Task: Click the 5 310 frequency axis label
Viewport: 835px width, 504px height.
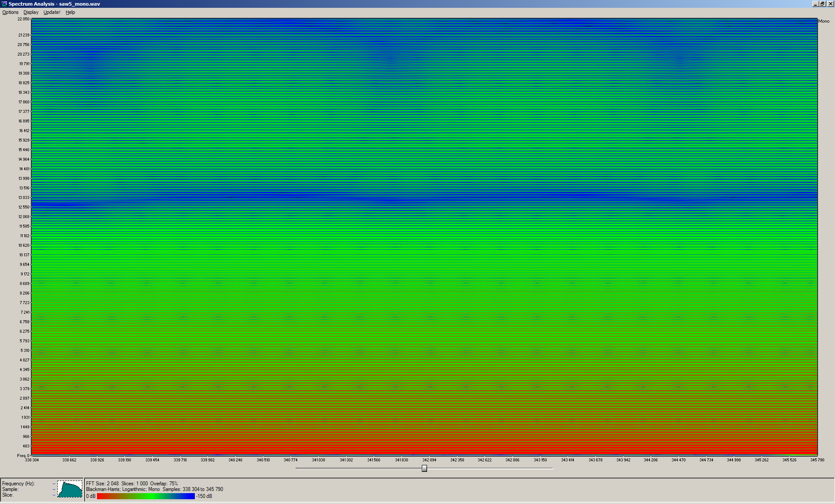Action: point(25,351)
